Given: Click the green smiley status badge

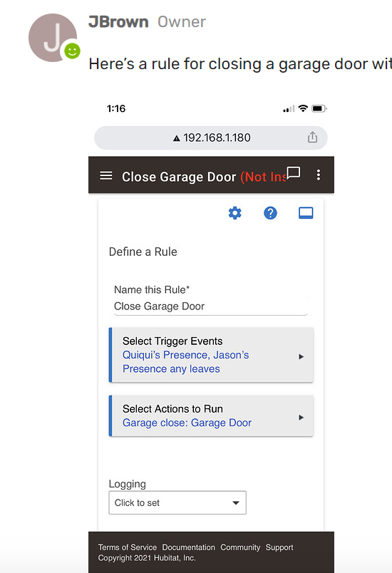Looking at the screenshot, I should (x=72, y=51).
